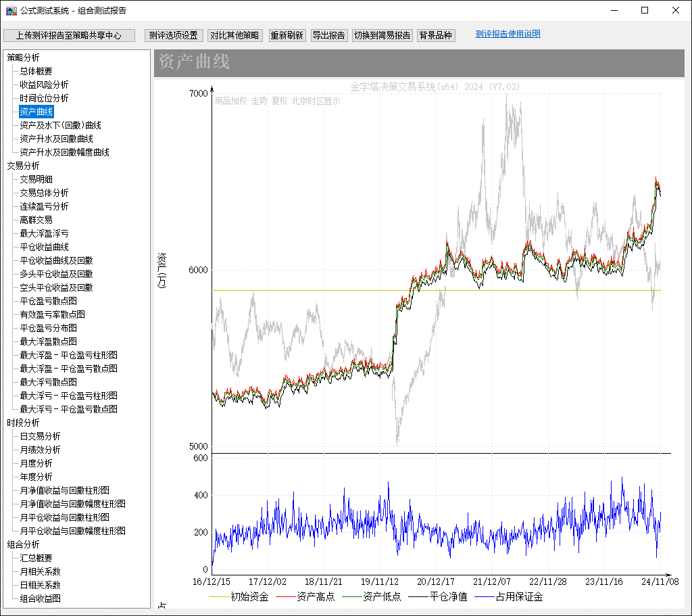This screenshot has width=692, height=616.
Task: Click 背景品种 button
Action: 436,36
